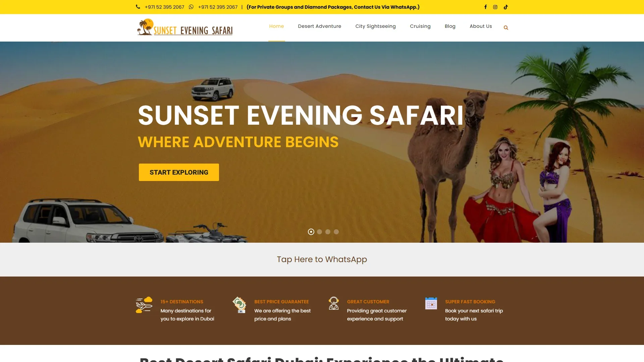Select the first slider pagination dot
The width and height of the screenshot is (644, 362).
click(x=311, y=232)
